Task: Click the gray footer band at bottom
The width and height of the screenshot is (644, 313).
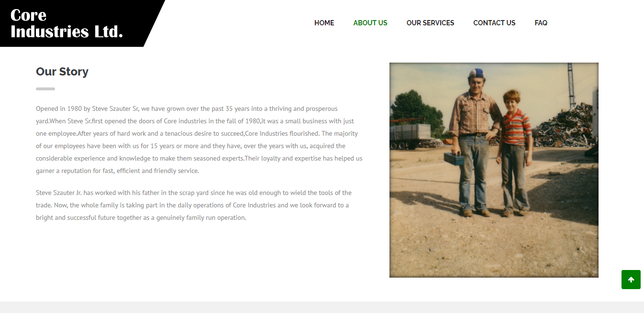Action: [x=322, y=307]
